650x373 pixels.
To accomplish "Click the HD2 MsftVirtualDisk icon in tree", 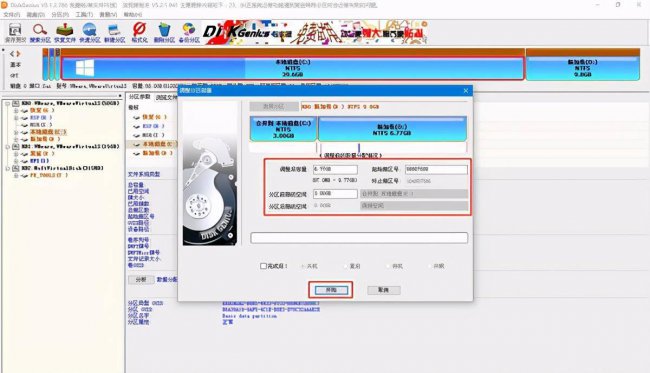I will click(16, 168).
